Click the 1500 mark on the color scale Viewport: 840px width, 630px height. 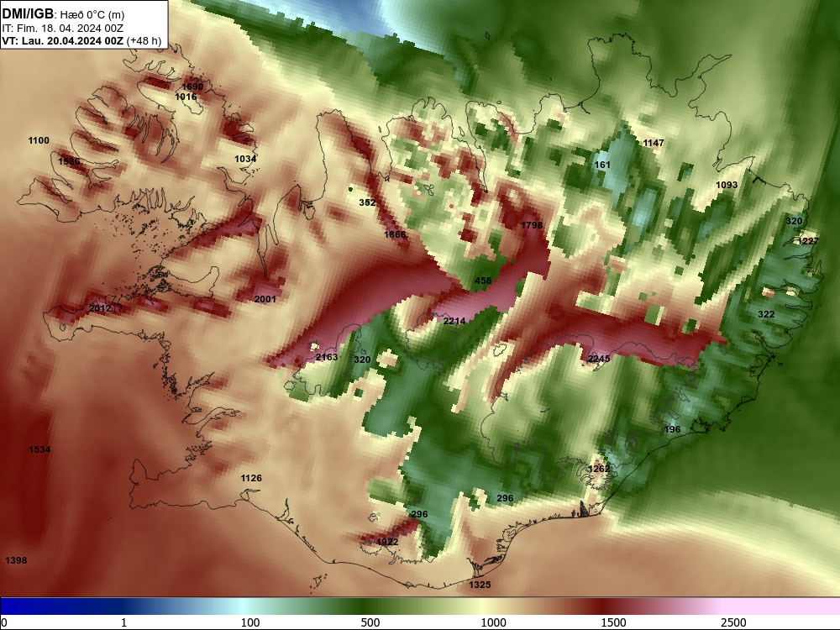tap(613, 622)
